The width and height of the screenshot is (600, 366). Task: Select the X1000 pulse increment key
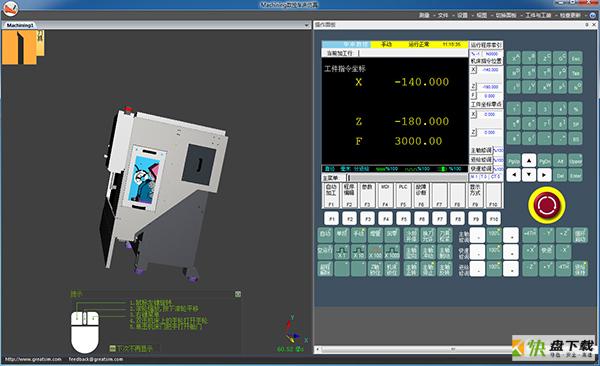[x=392, y=252]
